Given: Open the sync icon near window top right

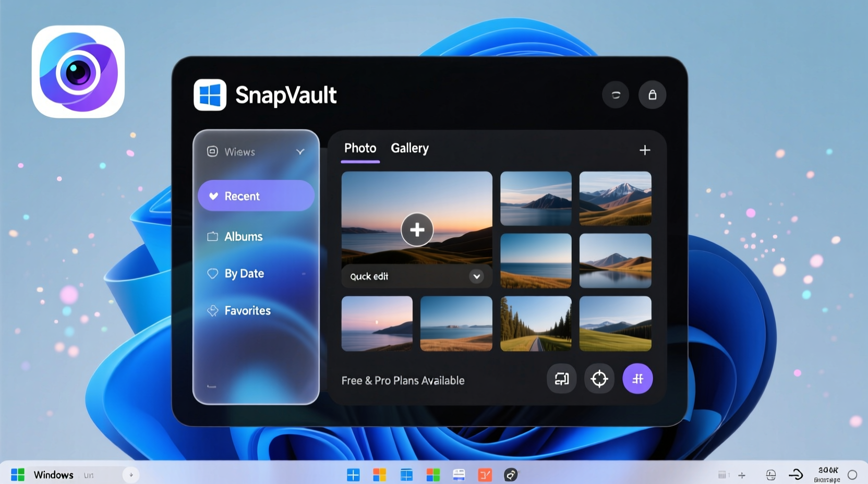Looking at the screenshot, I should pos(616,95).
